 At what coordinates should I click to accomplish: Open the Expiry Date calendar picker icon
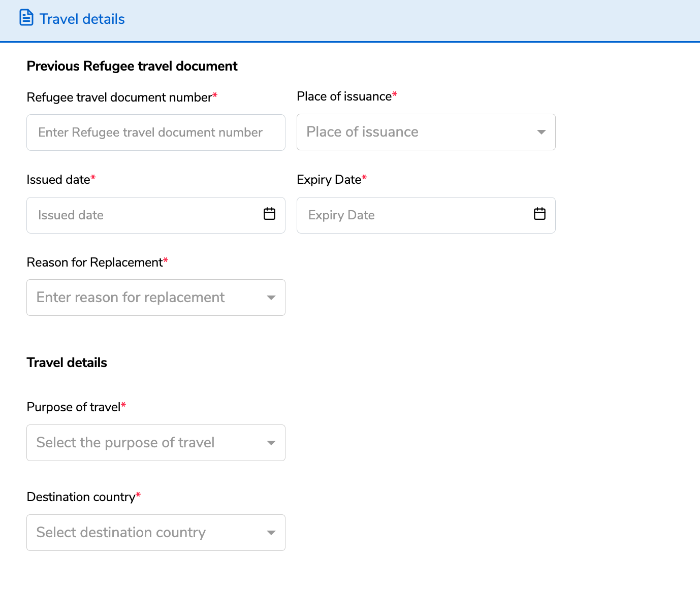click(x=539, y=214)
